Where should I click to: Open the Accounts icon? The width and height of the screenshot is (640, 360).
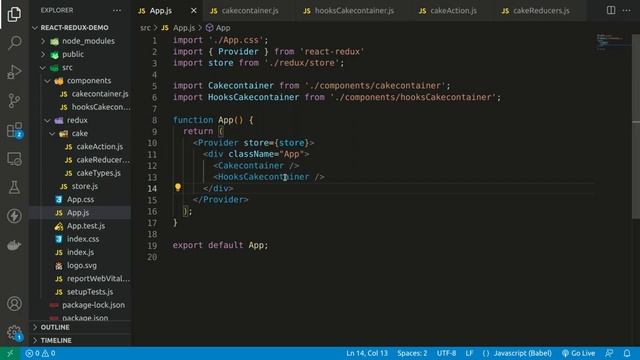[x=14, y=304]
